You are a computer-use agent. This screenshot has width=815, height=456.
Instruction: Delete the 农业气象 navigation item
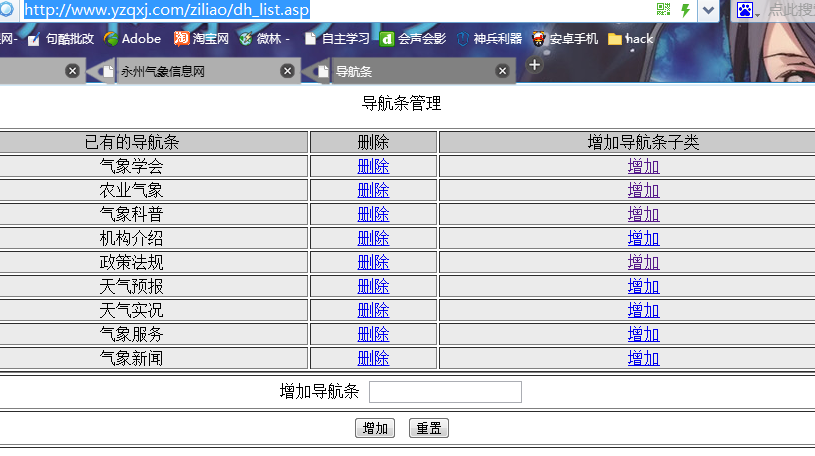[x=373, y=191]
